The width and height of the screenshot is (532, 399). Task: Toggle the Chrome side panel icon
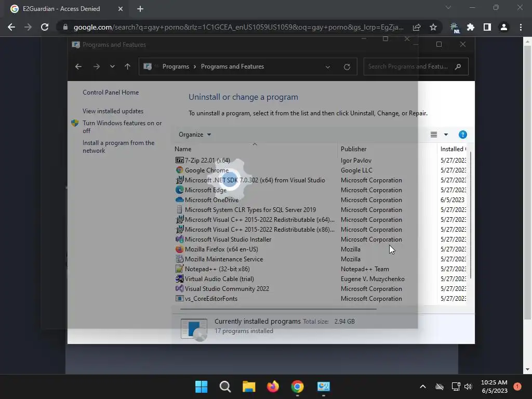tap(487, 27)
